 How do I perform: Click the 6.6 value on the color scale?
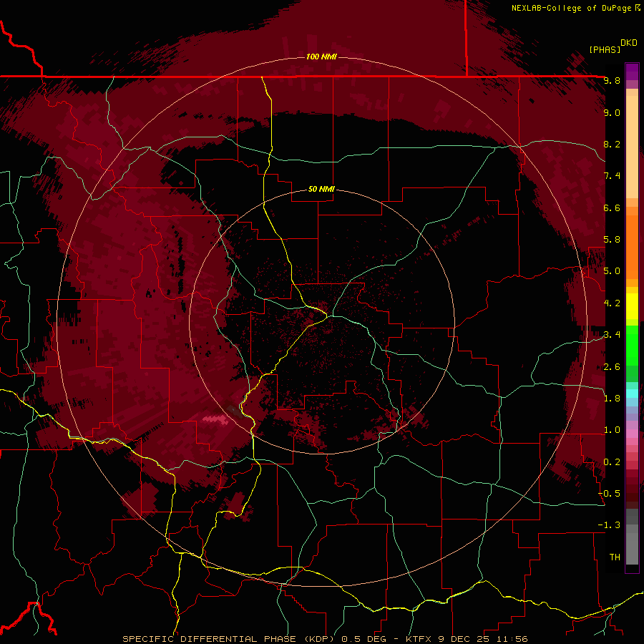point(612,208)
